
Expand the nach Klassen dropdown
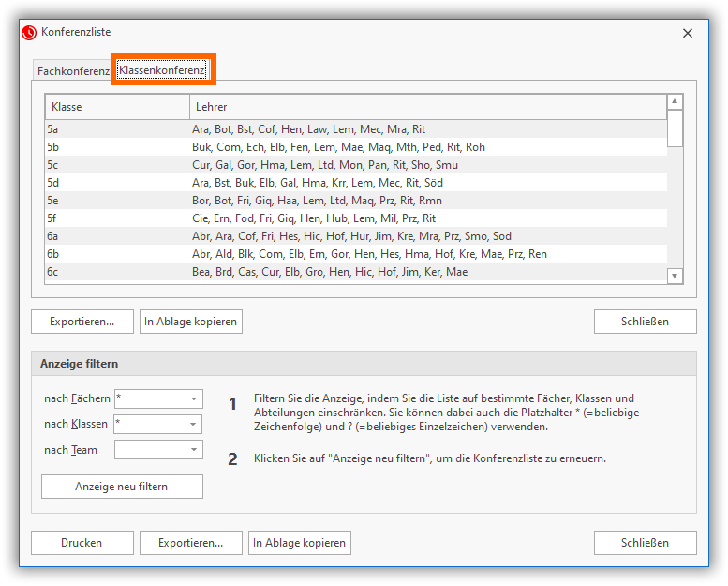click(194, 425)
